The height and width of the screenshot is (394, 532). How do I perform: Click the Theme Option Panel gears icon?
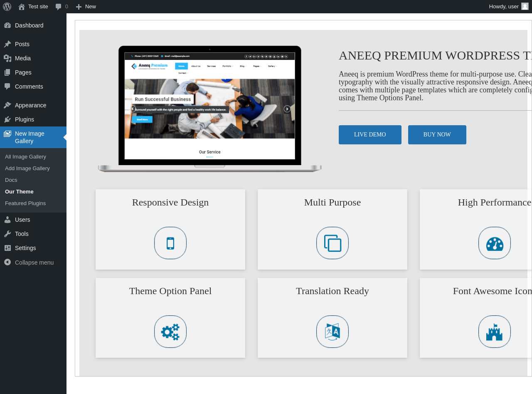click(x=170, y=332)
